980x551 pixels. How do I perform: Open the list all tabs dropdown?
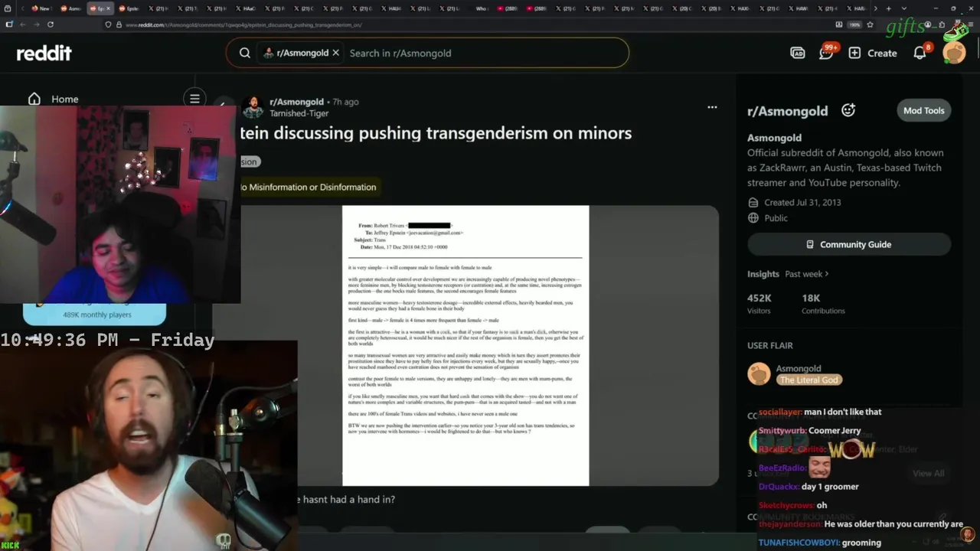[x=903, y=8]
